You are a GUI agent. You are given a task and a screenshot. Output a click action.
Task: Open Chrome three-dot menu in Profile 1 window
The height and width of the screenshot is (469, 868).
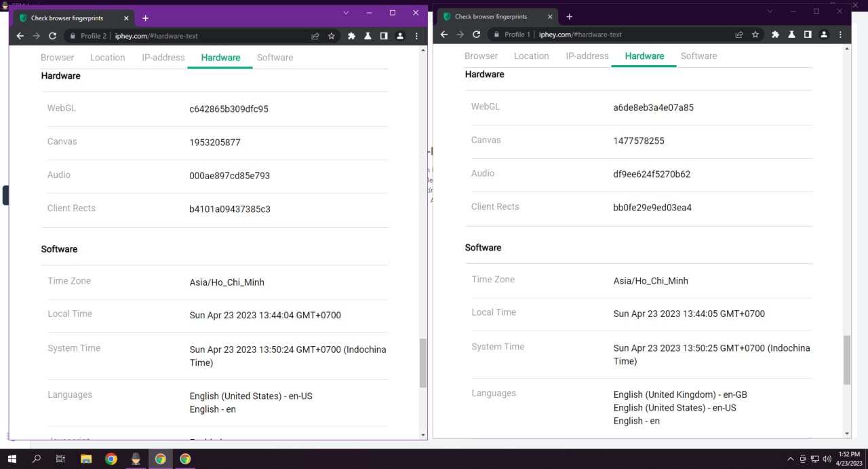pyautogui.click(x=840, y=35)
